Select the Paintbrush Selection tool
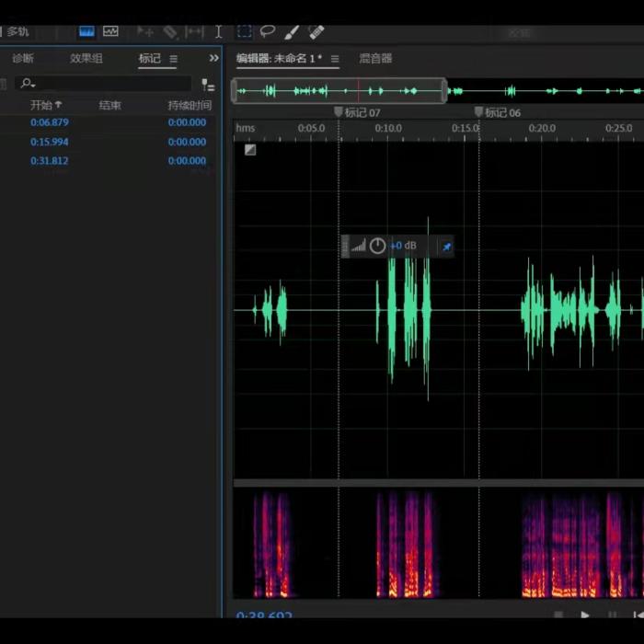644x644 pixels. click(x=292, y=31)
